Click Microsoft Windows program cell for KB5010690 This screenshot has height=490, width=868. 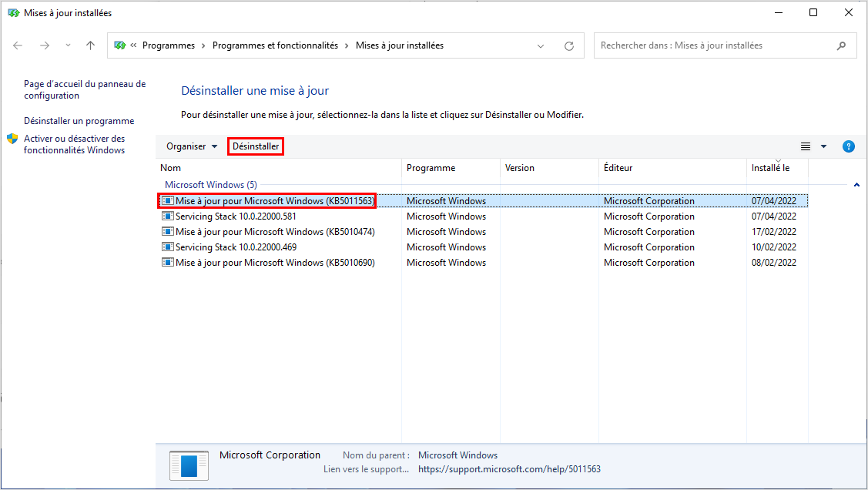click(x=446, y=263)
